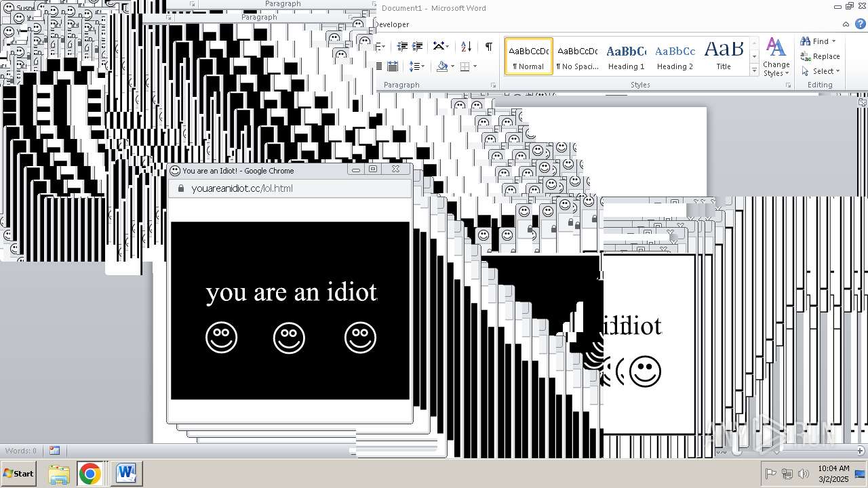Click Line Spacing icon in Word
868x488 pixels.
414,66
